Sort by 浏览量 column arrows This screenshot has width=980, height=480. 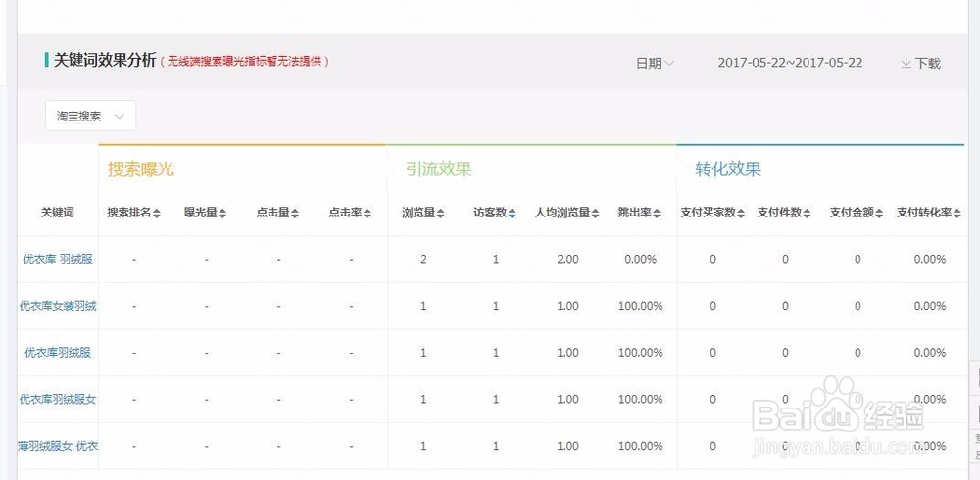pos(441,214)
